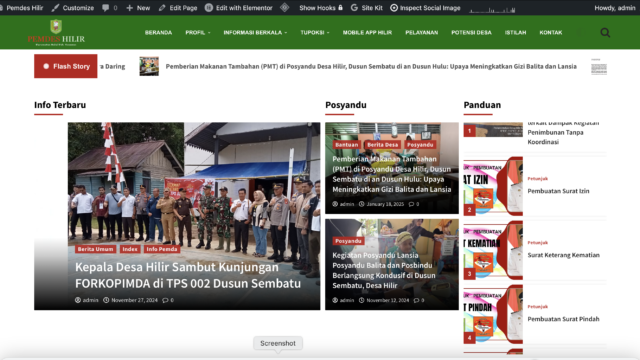
Task: Click the Info Pemda category tag
Action: pyautogui.click(x=162, y=249)
